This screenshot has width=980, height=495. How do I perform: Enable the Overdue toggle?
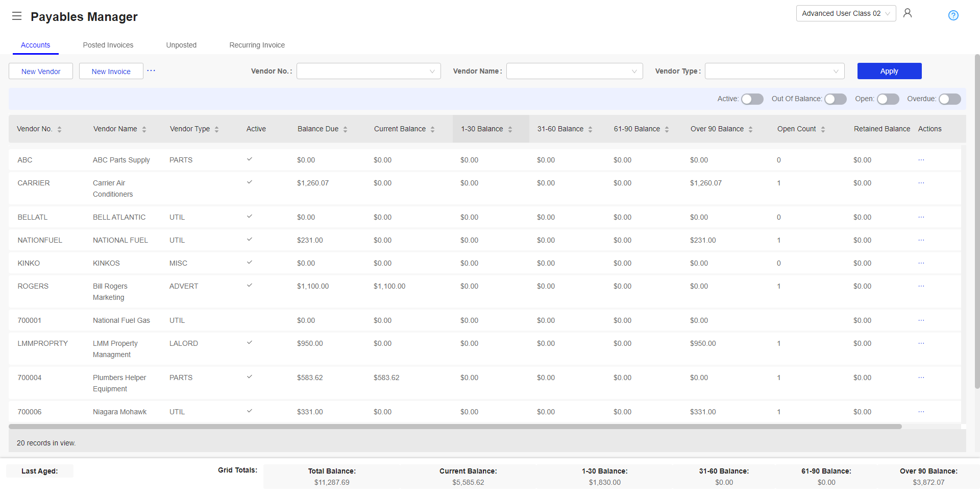[x=950, y=99]
